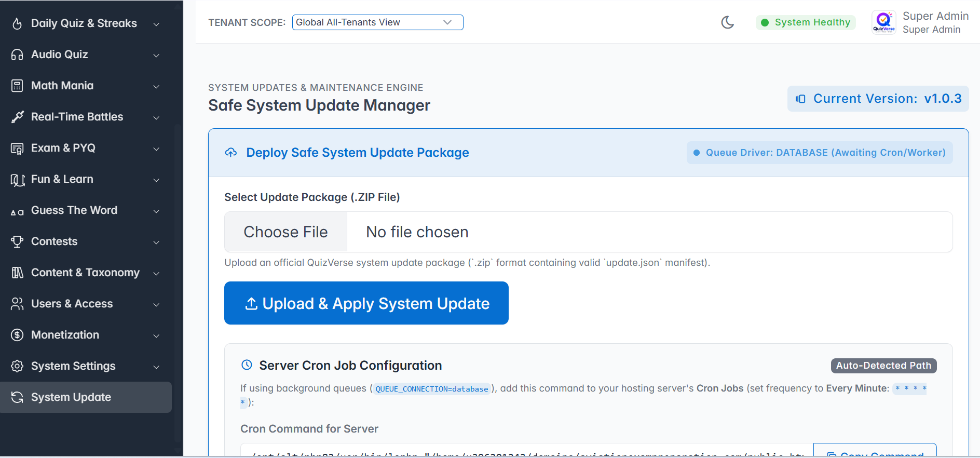The image size is (980, 458).
Task: Click the System Healthy status badge
Action: point(806,22)
